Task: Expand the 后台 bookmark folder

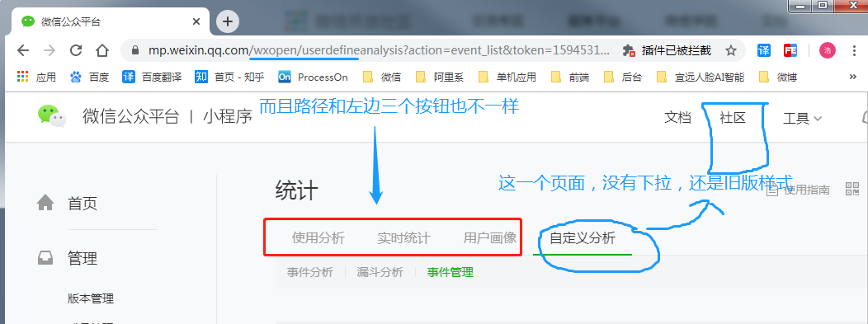Action: click(623, 77)
